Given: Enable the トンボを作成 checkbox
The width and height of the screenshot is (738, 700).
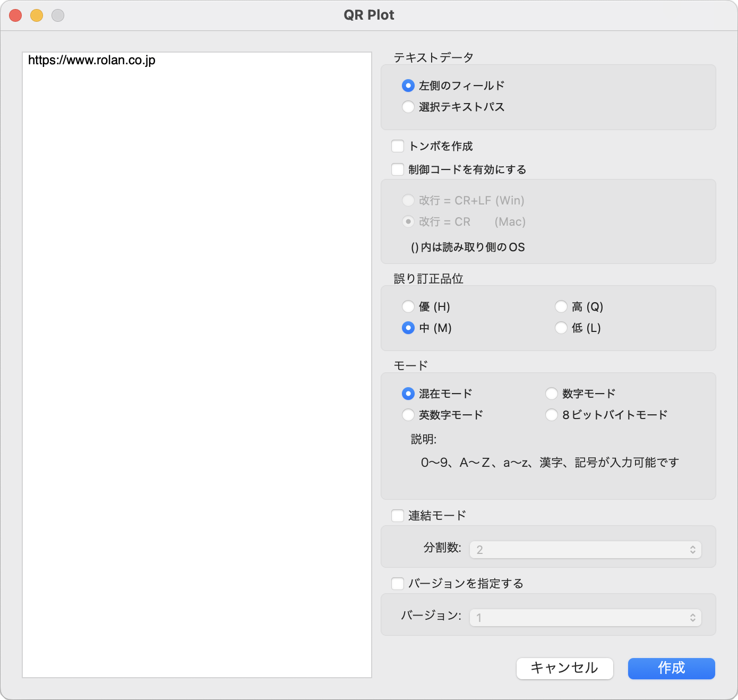Looking at the screenshot, I should point(397,146).
